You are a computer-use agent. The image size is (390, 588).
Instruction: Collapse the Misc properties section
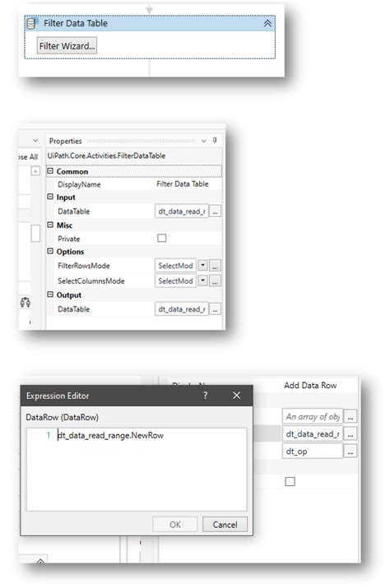click(50, 225)
